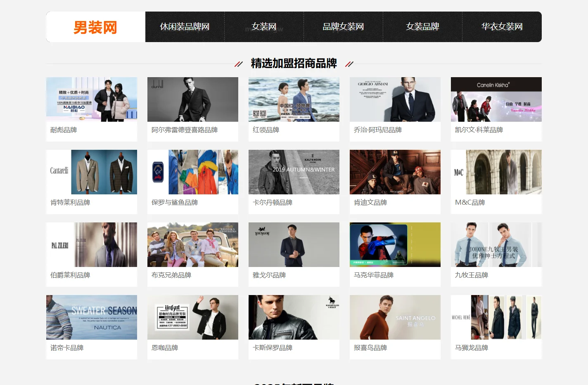588x385 pixels.
Task: Open the Michel Rene thumbnail
Action: pos(496,317)
